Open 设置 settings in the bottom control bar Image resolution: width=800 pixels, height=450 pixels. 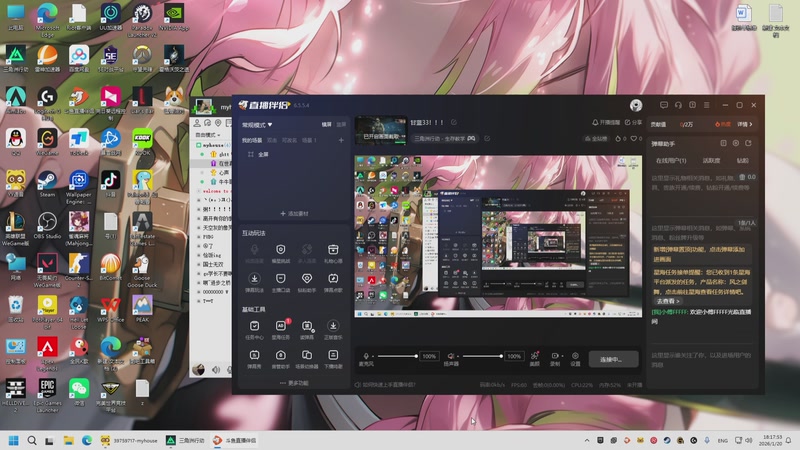[x=575, y=358]
